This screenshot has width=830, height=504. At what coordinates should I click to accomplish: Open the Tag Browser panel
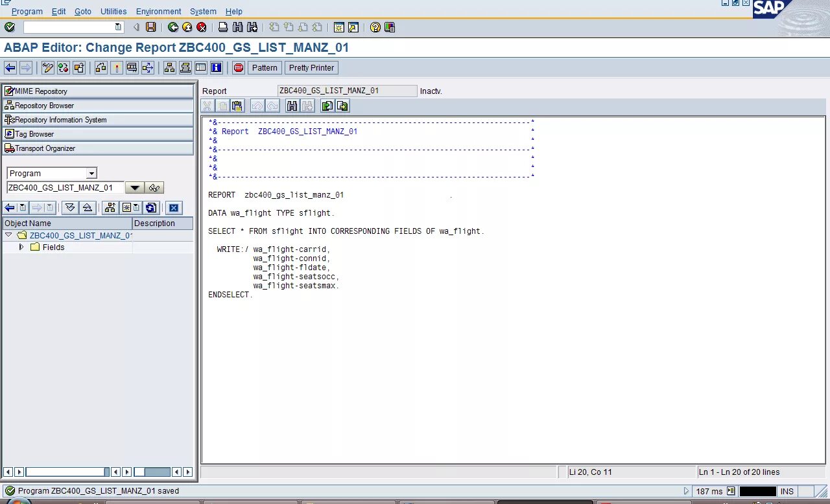[x=98, y=134]
